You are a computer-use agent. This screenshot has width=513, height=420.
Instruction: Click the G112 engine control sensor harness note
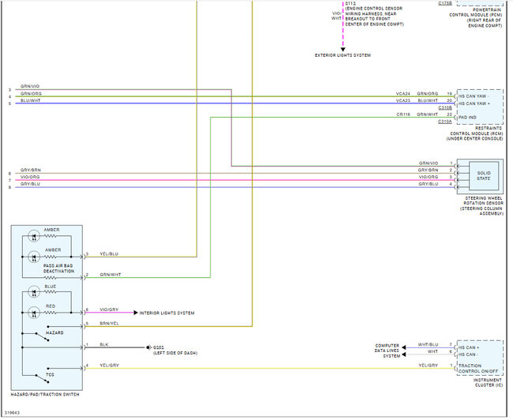coord(374,13)
